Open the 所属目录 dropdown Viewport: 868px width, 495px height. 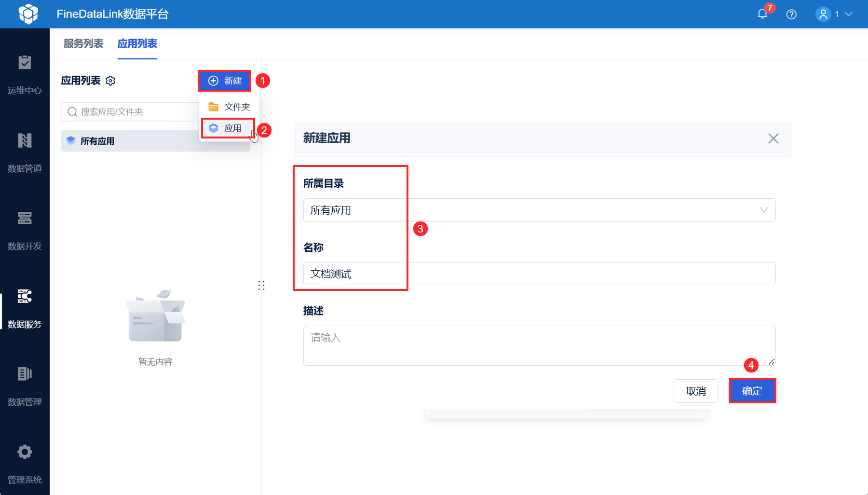point(539,210)
